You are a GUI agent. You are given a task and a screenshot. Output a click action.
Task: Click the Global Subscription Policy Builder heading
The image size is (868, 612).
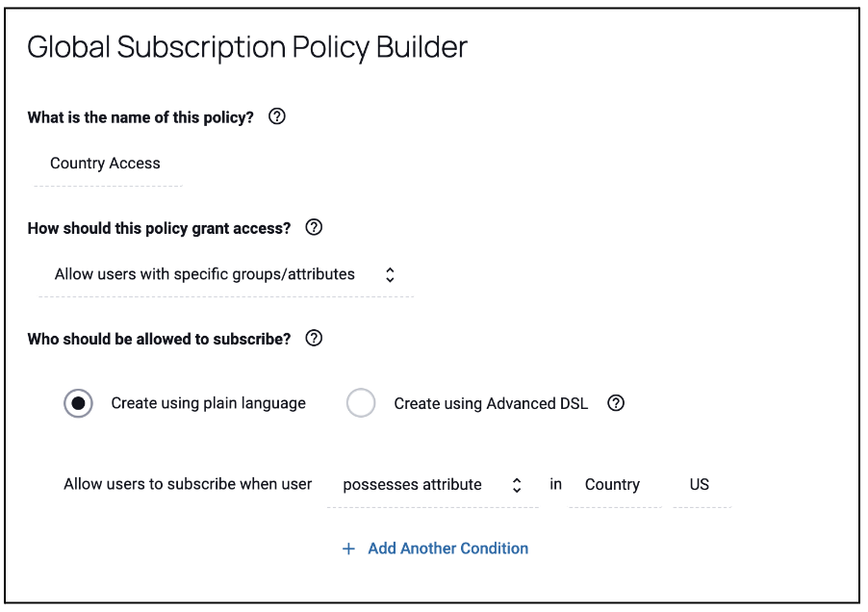247,47
